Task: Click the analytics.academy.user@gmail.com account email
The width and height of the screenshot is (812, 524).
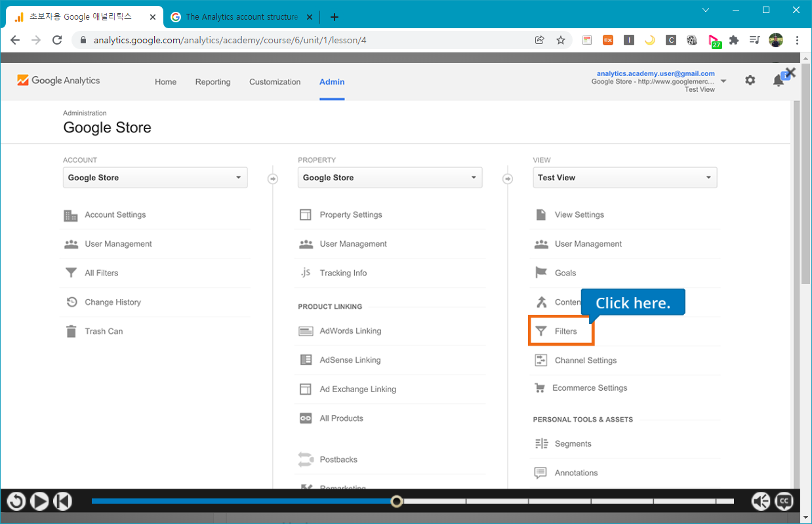Action: (655, 73)
